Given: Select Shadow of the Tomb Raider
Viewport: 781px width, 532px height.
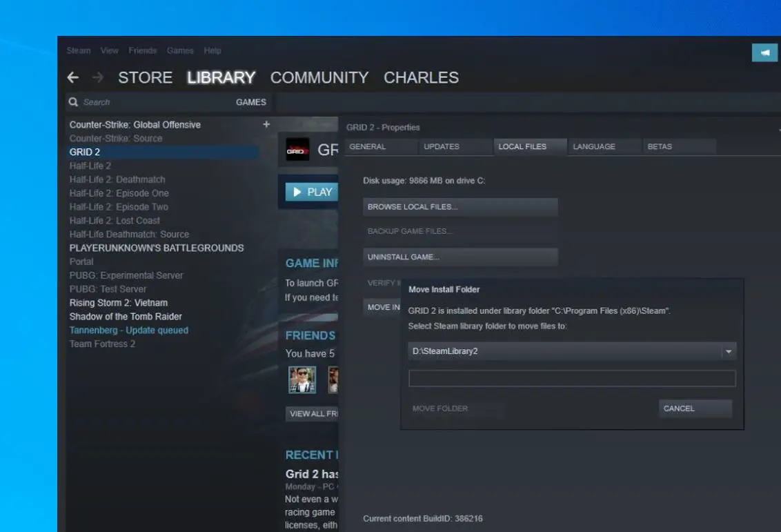Looking at the screenshot, I should pyautogui.click(x=126, y=316).
